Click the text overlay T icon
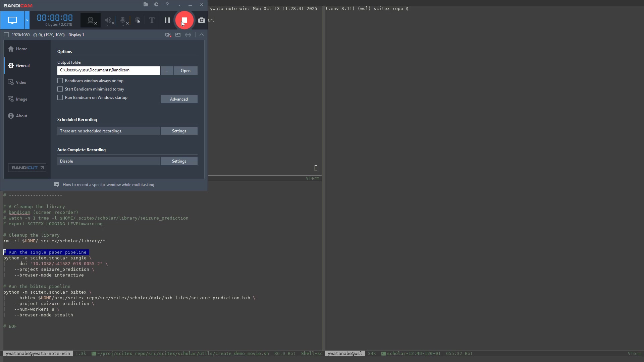This screenshot has height=362, width=644. (152, 20)
